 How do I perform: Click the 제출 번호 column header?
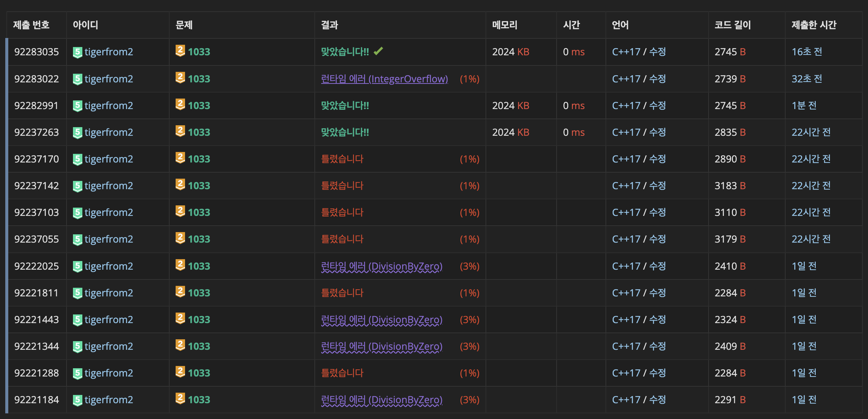(31, 25)
